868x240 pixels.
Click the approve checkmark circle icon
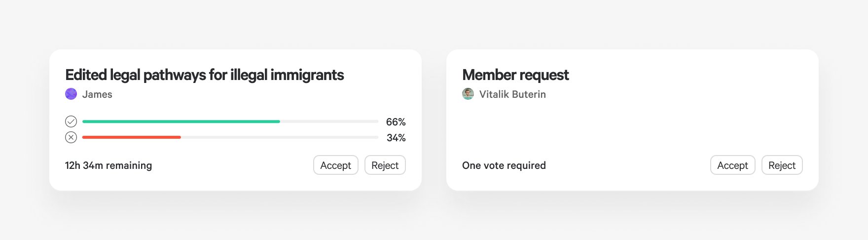[71, 121]
